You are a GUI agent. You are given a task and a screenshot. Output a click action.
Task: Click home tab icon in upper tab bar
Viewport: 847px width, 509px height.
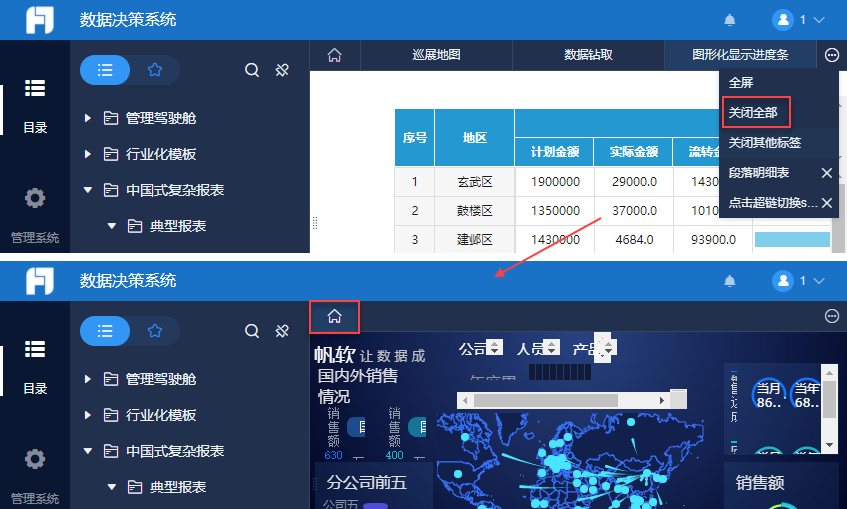(334, 55)
